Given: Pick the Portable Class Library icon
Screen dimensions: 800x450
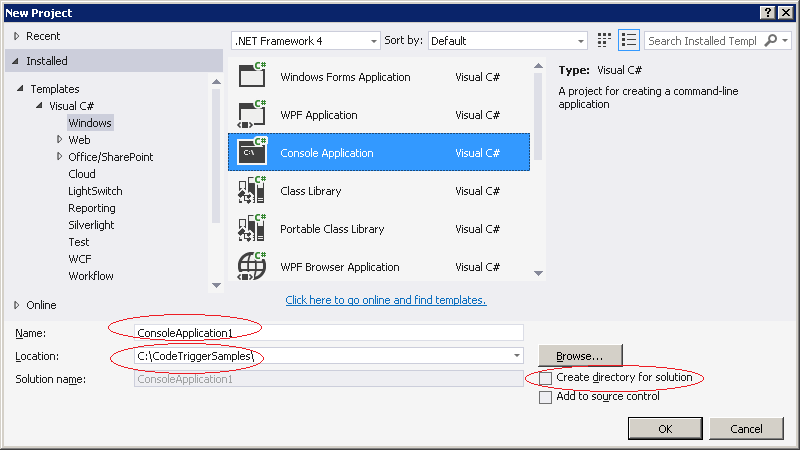Looking at the screenshot, I should coord(252,229).
